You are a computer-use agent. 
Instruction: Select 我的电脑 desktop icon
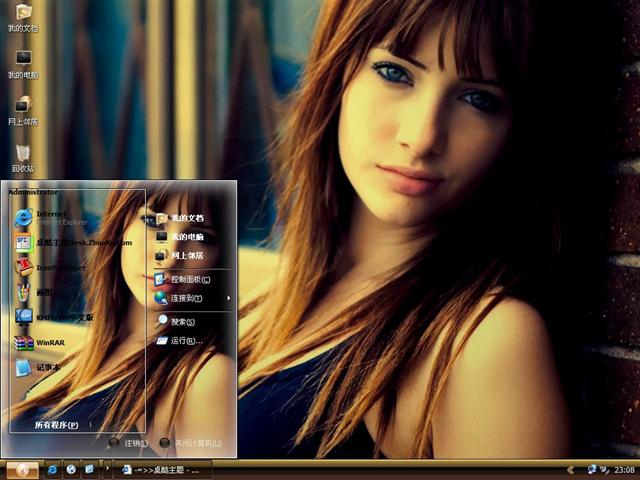point(23,64)
